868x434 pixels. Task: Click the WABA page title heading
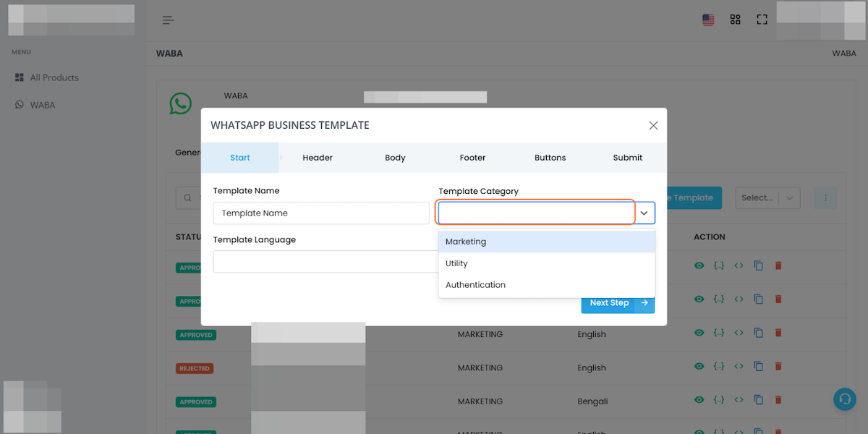point(169,54)
